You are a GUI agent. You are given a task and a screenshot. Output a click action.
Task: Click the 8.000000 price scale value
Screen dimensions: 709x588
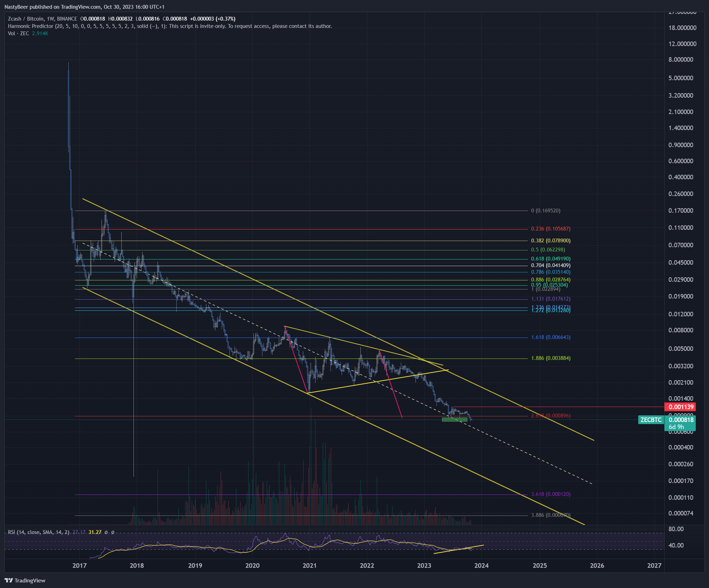point(681,60)
